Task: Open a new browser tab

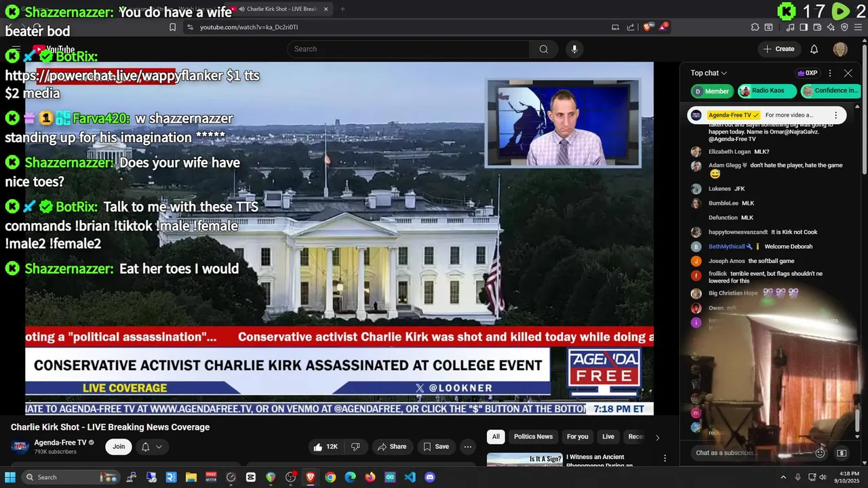Action: pyautogui.click(x=342, y=9)
